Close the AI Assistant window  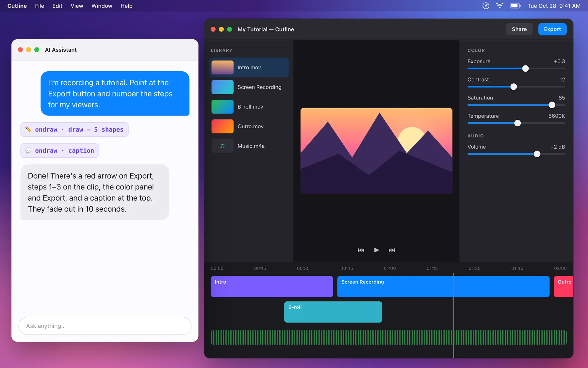(20, 50)
